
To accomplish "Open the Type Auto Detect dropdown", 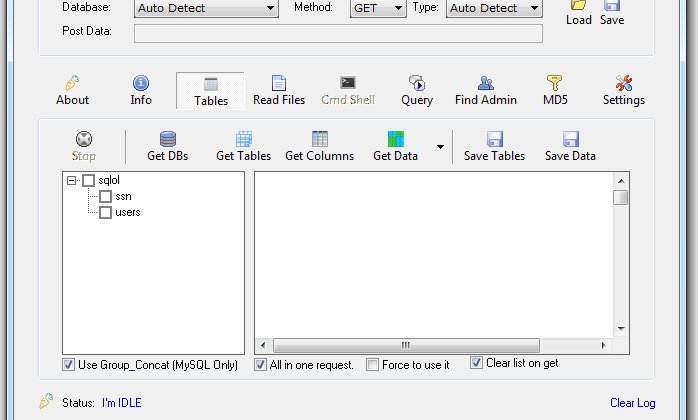I will pos(494,8).
